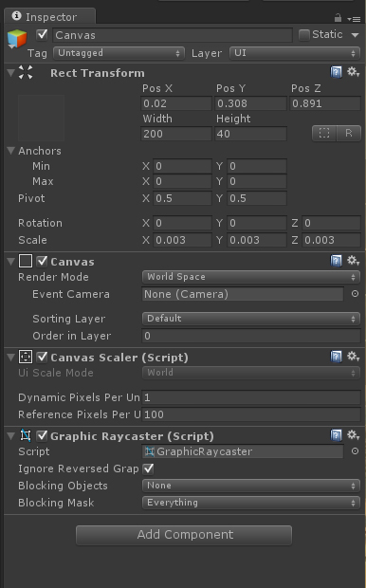Click the Pivot Y field
This screenshot has width=366, height=588.
coord(257,198)
